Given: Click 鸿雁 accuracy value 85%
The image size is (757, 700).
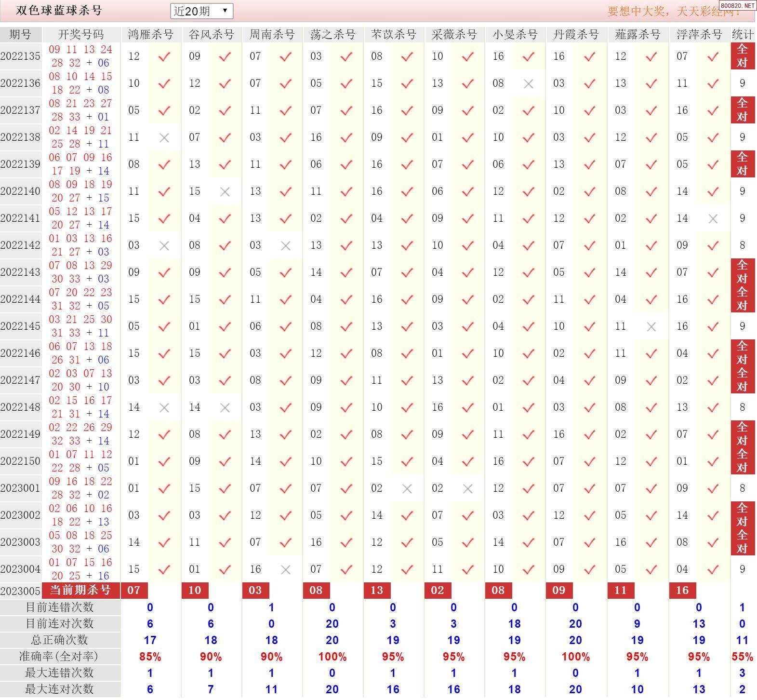Looking at the screenshot, I should (x=150, y=657).
